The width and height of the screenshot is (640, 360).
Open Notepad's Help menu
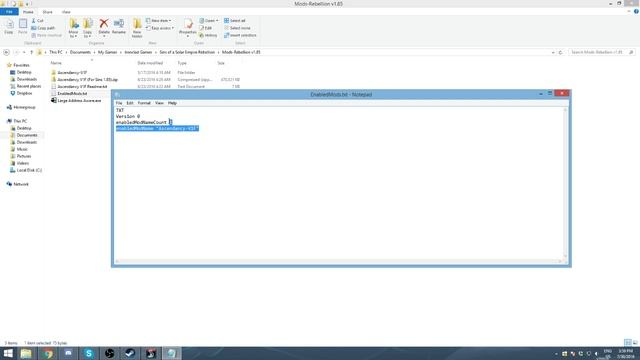coord(172,103)
